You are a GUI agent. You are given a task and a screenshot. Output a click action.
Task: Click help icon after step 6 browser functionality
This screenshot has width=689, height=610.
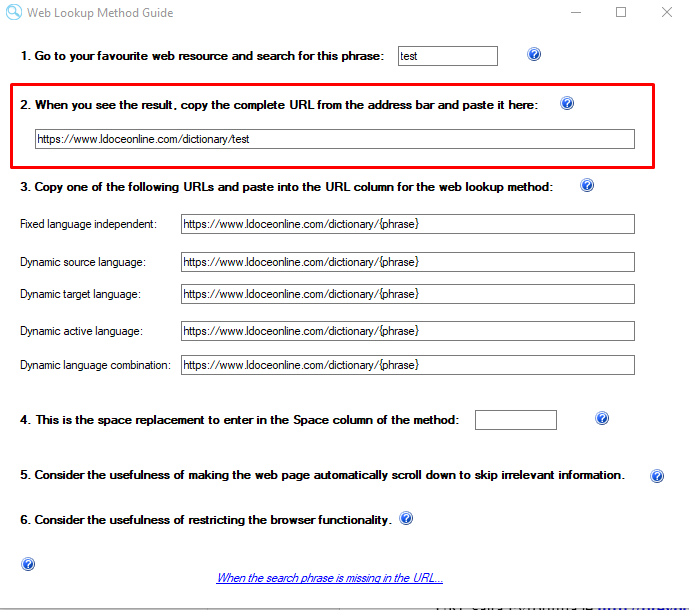406,518
